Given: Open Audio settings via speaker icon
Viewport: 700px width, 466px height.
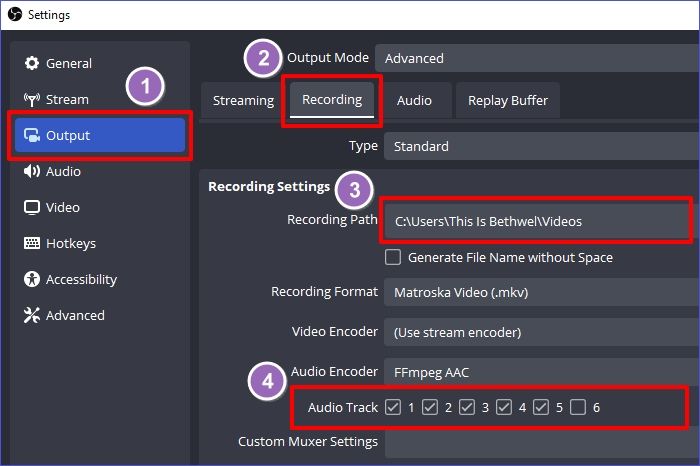Looking at the screenshot, I should click(31, 171).
